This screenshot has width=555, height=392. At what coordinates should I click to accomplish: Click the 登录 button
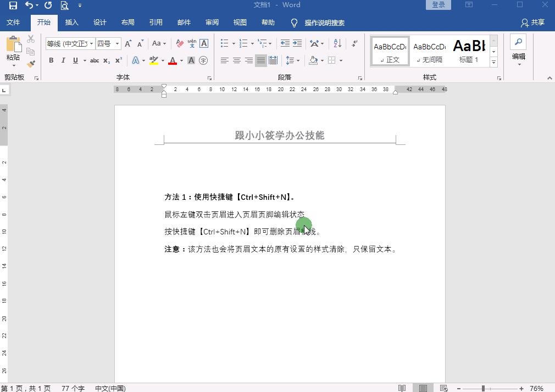click(x=438, y=4)
